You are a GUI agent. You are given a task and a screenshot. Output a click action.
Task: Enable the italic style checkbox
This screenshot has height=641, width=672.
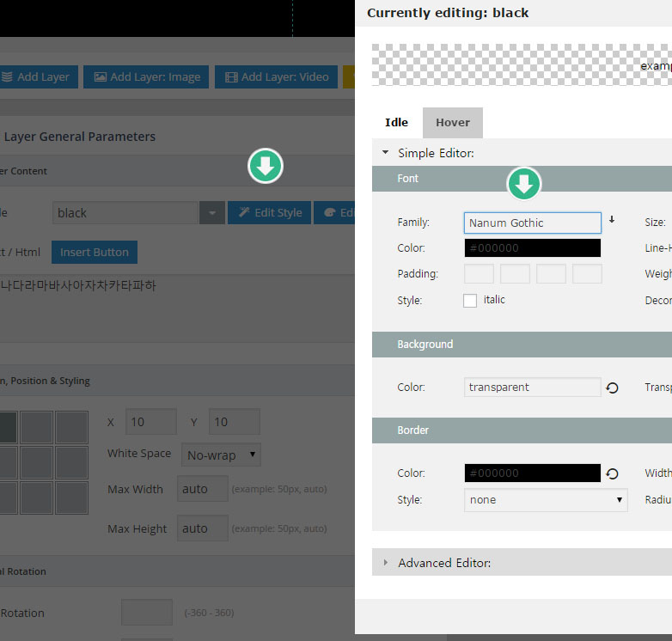pyautogui.click(x=470, y=301)
